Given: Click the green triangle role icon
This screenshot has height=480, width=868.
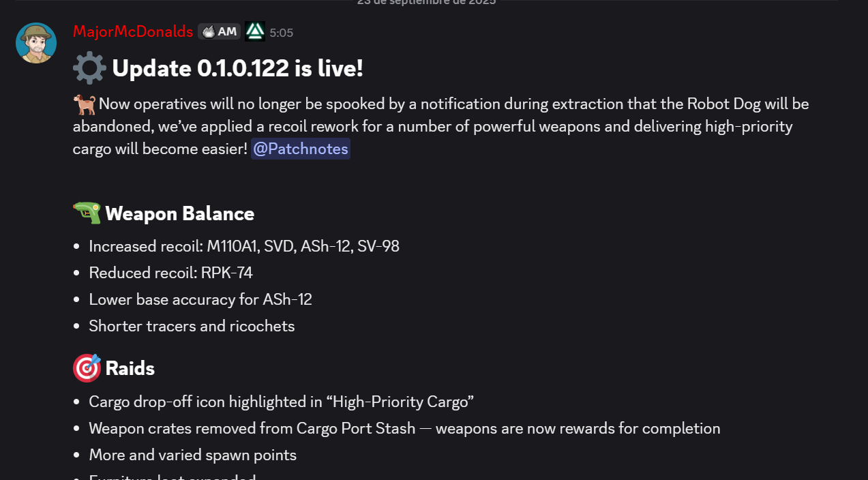Looking at the screenshot, I should (x=255, y=31).
